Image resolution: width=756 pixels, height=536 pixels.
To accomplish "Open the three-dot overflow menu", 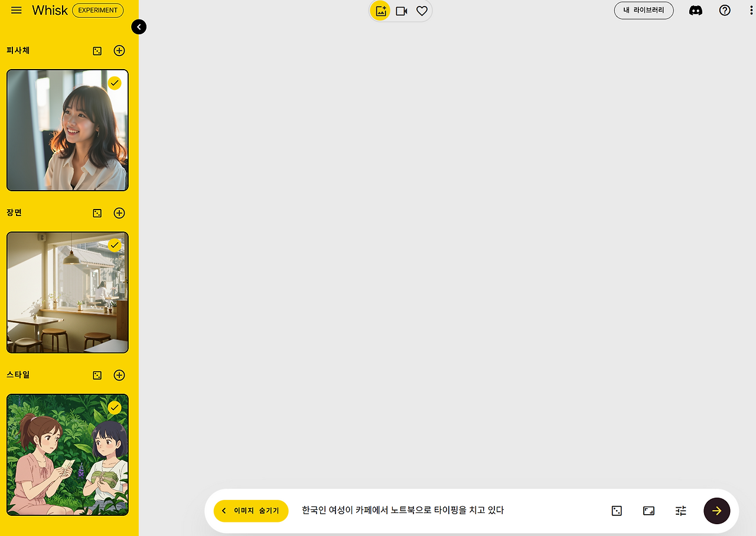I will point(751,10).
